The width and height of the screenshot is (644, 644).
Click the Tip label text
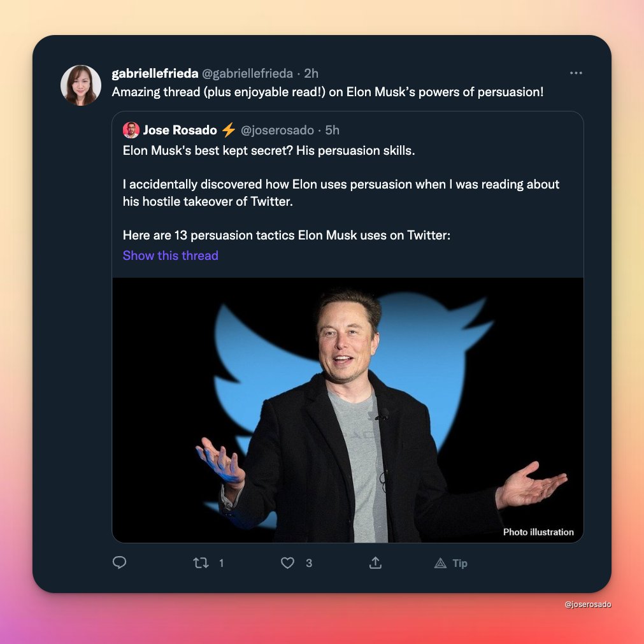[x=460, y=564]
